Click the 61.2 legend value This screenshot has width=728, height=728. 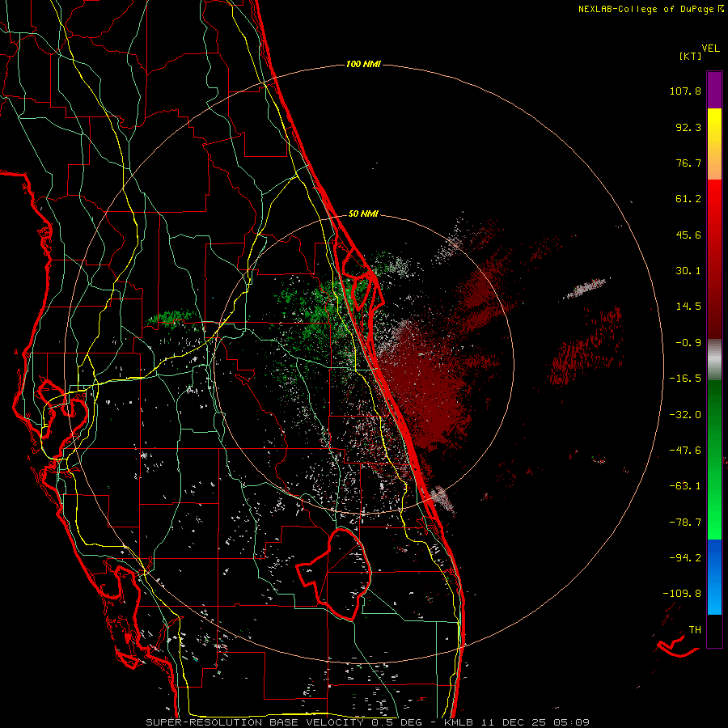tap(688, 199)
